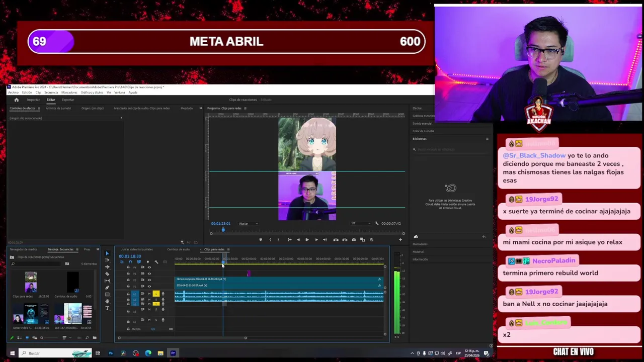Image resolution: width=644 pixels, height=362 pixels.
Task: Click the Home icon in workspace bar
Action: 16,100
